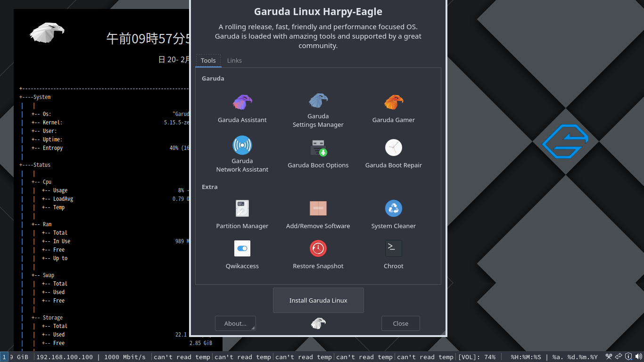The image size is (644, 362).
Task: Click the %a. %d.%m.%Y date entry
Action: tap(575, 357)
